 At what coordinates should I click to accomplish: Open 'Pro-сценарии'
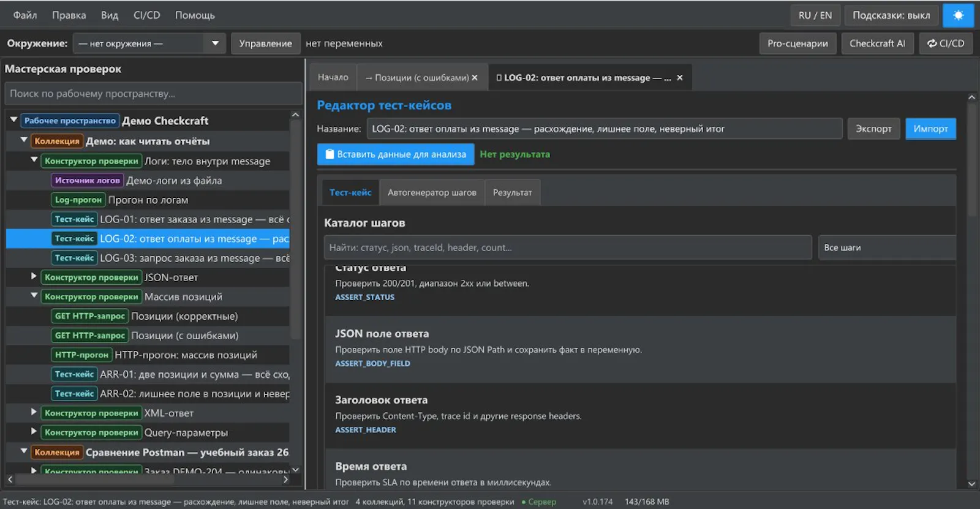click(797, 43)
